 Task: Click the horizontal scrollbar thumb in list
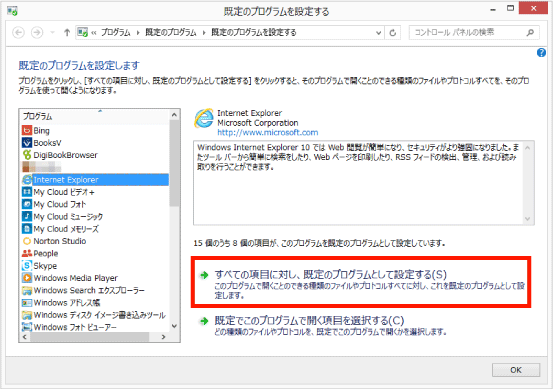(90, 337)
